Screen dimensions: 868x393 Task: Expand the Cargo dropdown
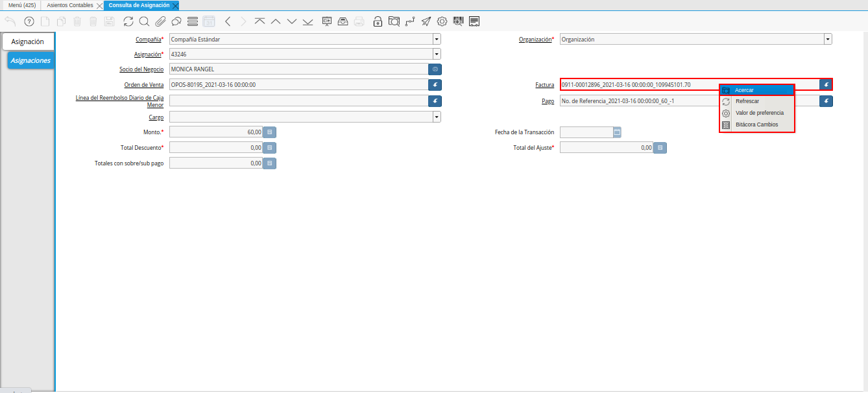pyautogui.click(x=437, y=117)
